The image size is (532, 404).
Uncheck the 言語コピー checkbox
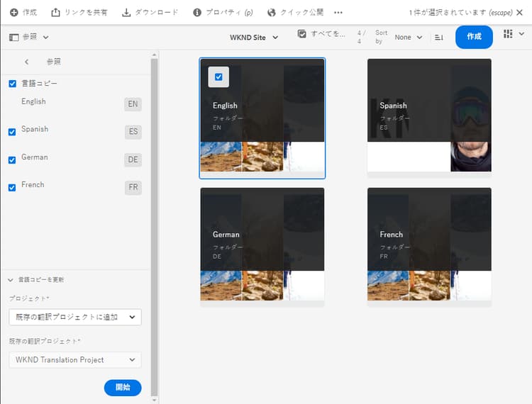(12, 84)
